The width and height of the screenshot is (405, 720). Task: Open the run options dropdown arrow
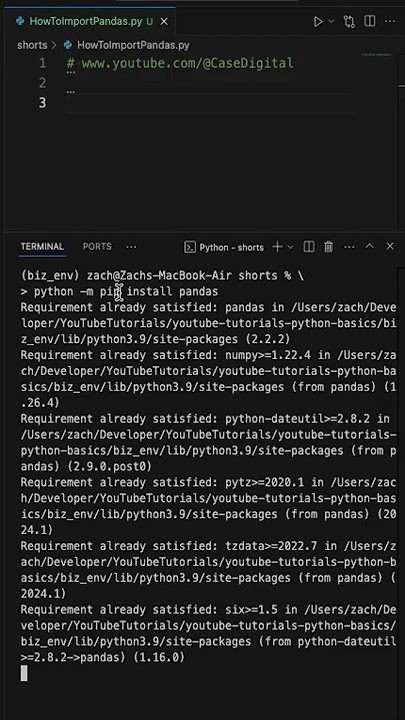pos(331,22)
